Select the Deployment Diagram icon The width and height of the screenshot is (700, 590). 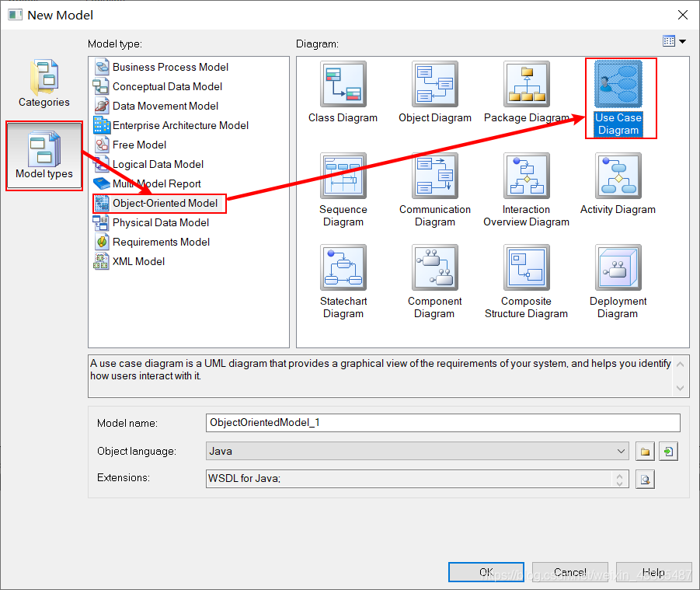[618, 267]
